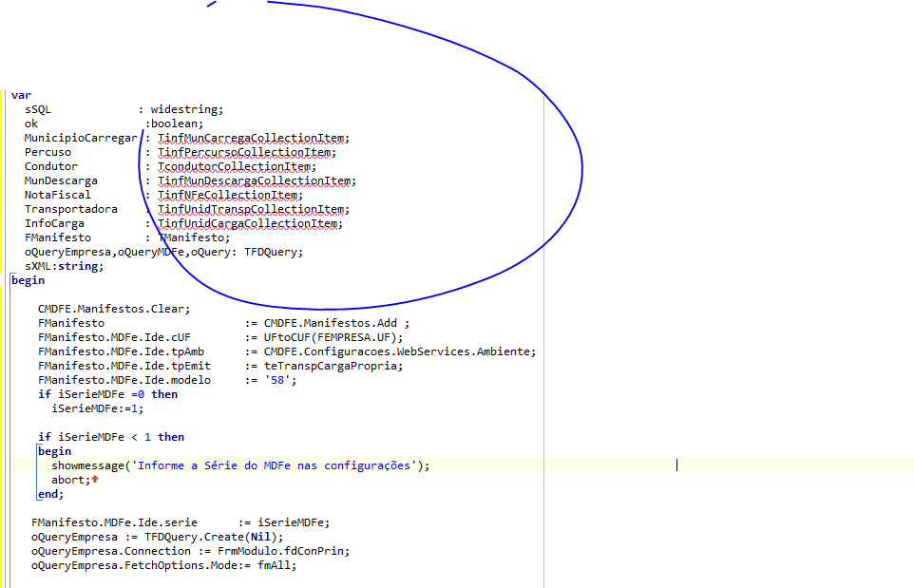Click FManifesto.MDFe.Ide.tpEmit property
This screenshot has width=914, height=588.
(x=124, y=366)
